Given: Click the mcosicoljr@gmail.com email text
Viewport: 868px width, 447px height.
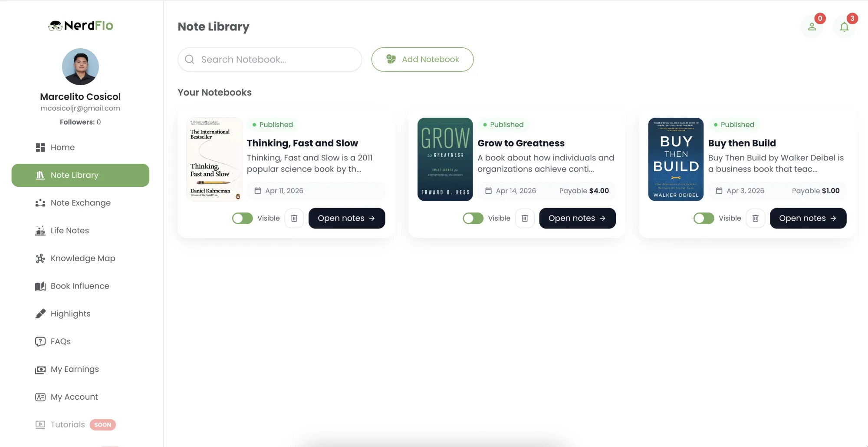Looking at the screenshot, I should pyautogui.click(x=80, y=108).
